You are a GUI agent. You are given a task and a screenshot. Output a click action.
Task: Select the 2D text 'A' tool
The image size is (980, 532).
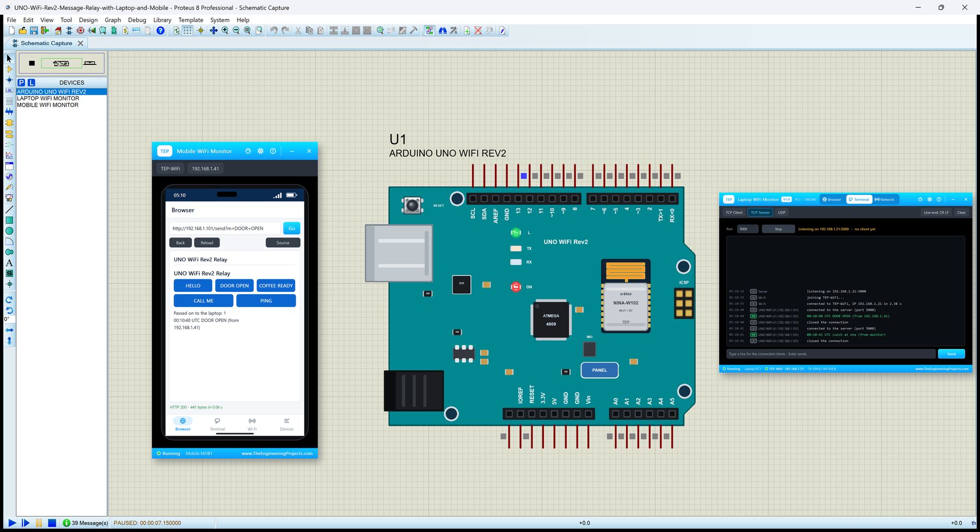(9, 263)
